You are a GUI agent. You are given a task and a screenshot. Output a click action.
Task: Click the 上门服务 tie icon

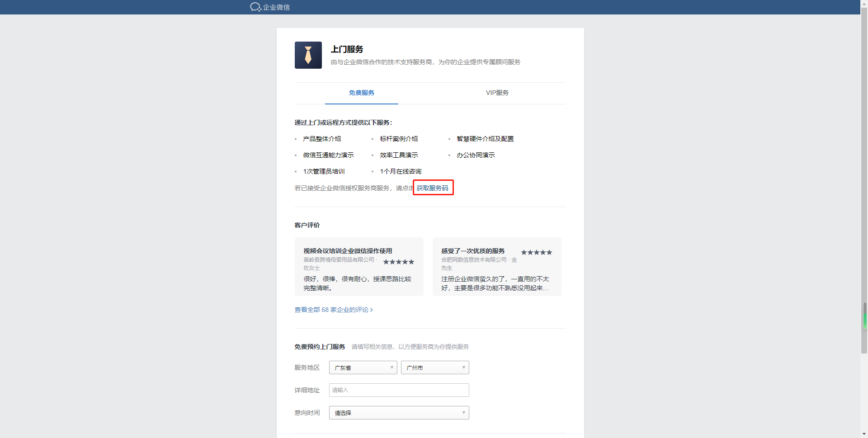[308, 55]
